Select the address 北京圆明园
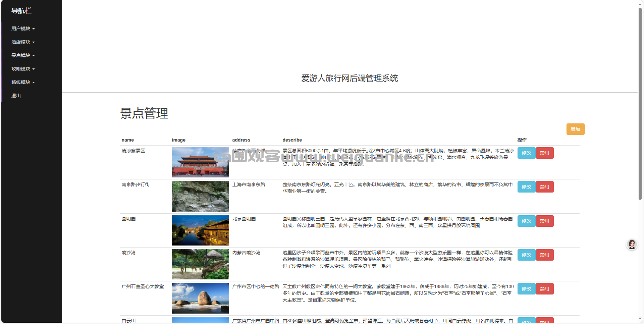 coord(244,219)
